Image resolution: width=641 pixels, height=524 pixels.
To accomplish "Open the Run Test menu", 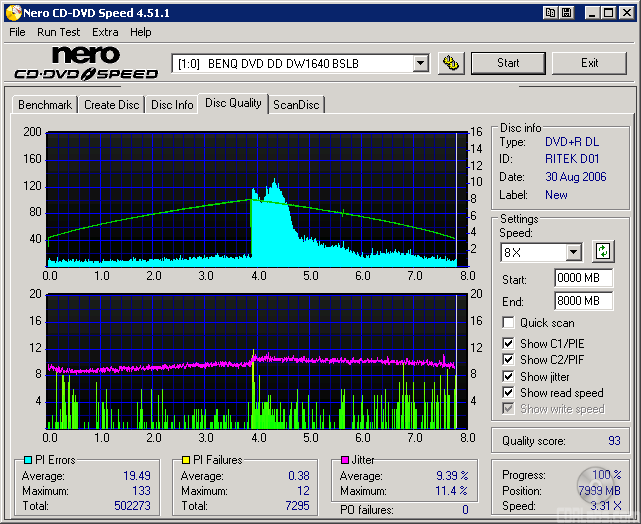I will 58,32.
